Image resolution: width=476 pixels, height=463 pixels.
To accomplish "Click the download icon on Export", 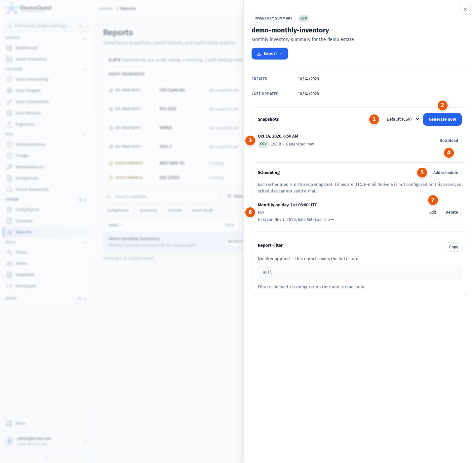I will [259, 54].
